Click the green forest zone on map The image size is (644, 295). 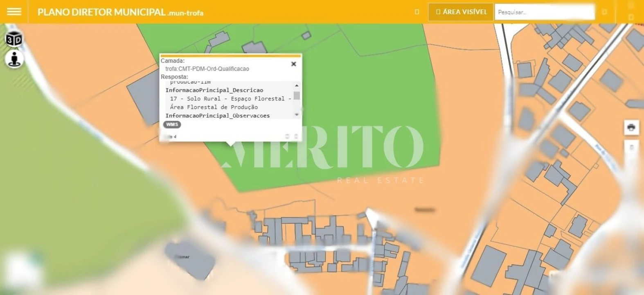[368, 102]
